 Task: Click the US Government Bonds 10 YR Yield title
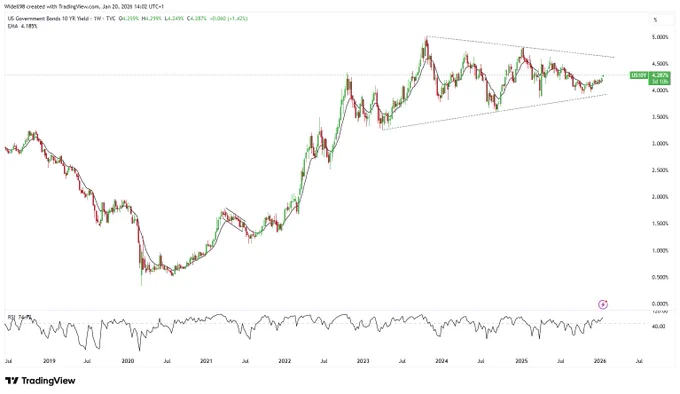pyautogui.click(x=49, y=19)
